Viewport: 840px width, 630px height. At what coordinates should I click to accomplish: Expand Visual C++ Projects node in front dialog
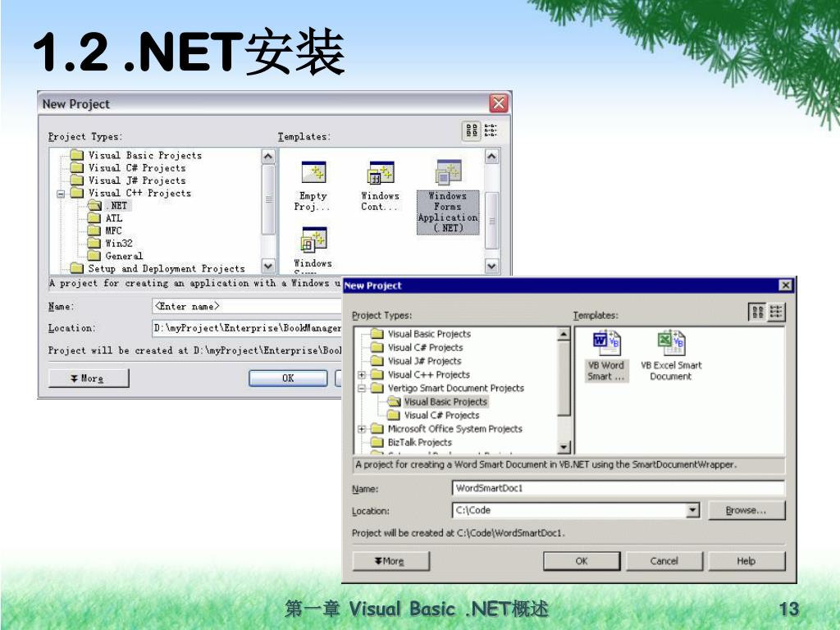[362, 374]
